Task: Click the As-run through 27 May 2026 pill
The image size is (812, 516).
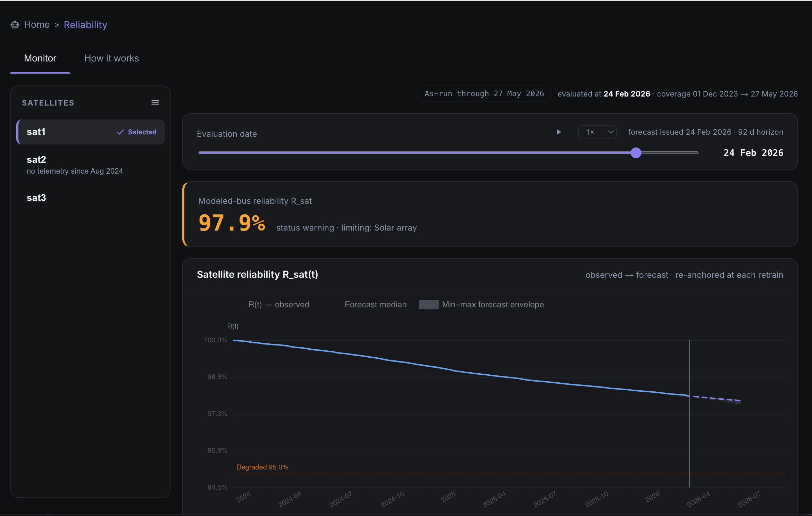Action: click(484, 94)
